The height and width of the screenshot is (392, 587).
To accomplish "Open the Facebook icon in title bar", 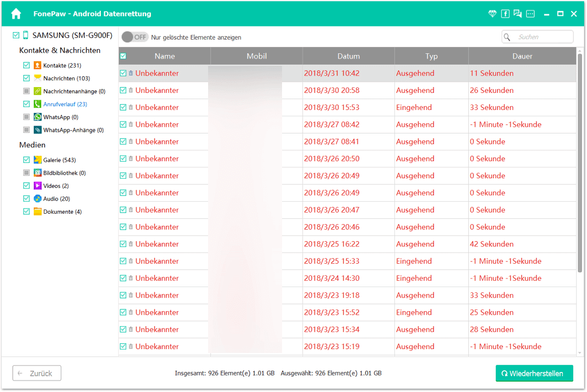I will click(x=505, y=14).
